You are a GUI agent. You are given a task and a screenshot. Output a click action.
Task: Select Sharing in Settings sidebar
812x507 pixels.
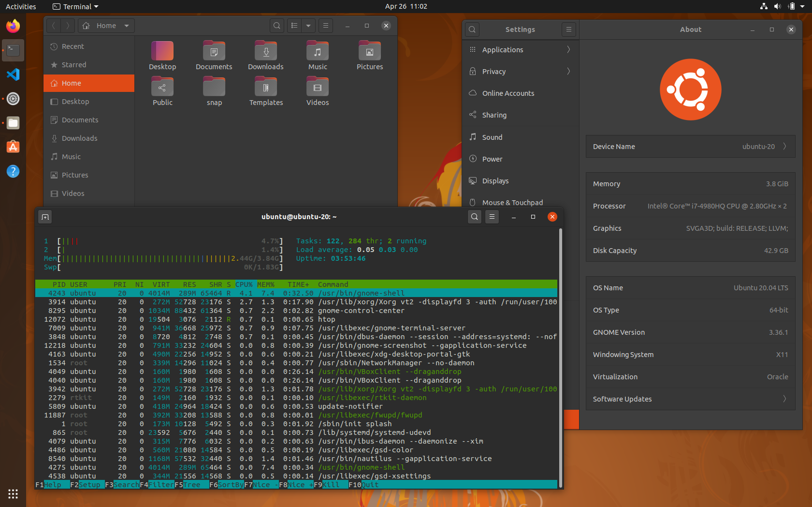point(521,115)
